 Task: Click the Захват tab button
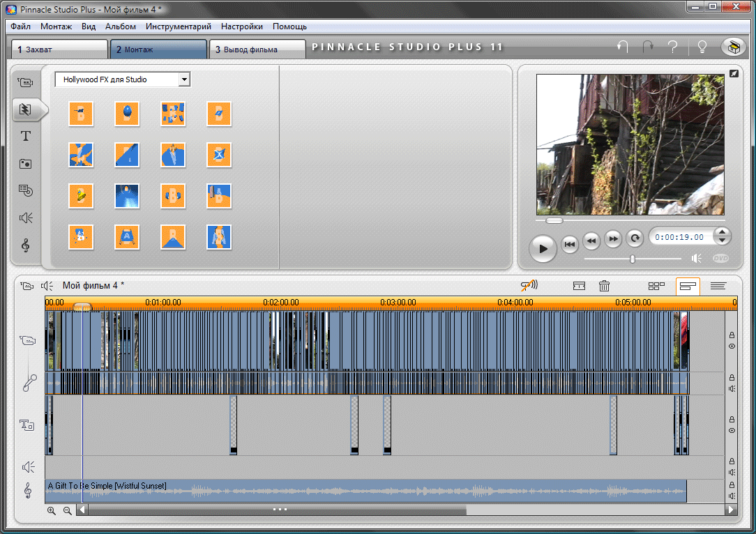59,49
